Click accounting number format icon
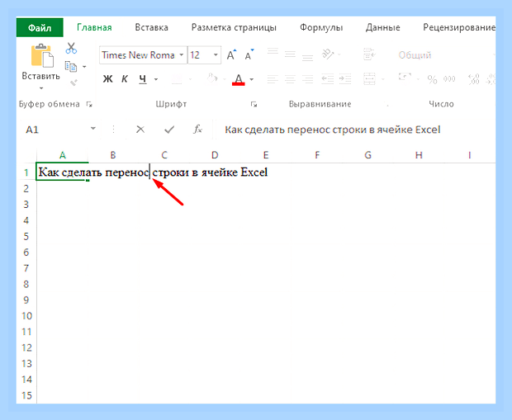This screenshot has width=512, height=420. [405, 78]
